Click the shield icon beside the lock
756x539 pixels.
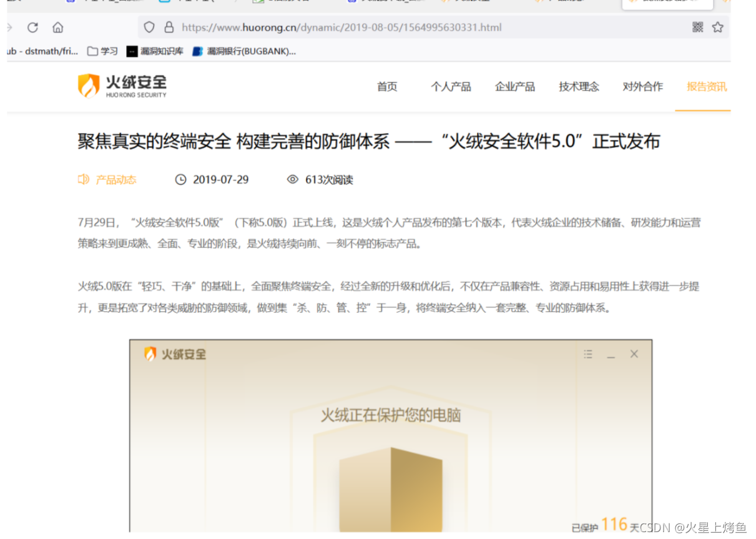(x=148, y=27)
